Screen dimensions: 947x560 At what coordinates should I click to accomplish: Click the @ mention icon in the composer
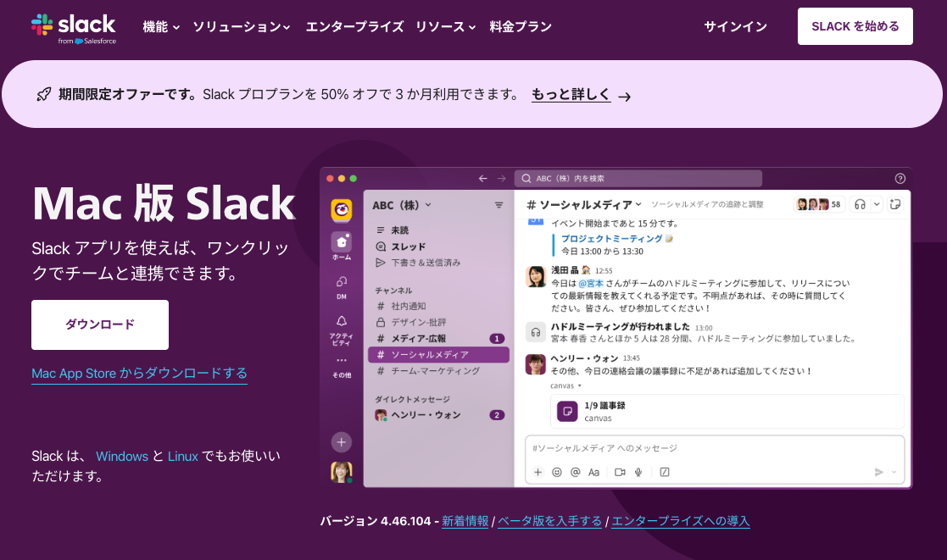(575, 473)
